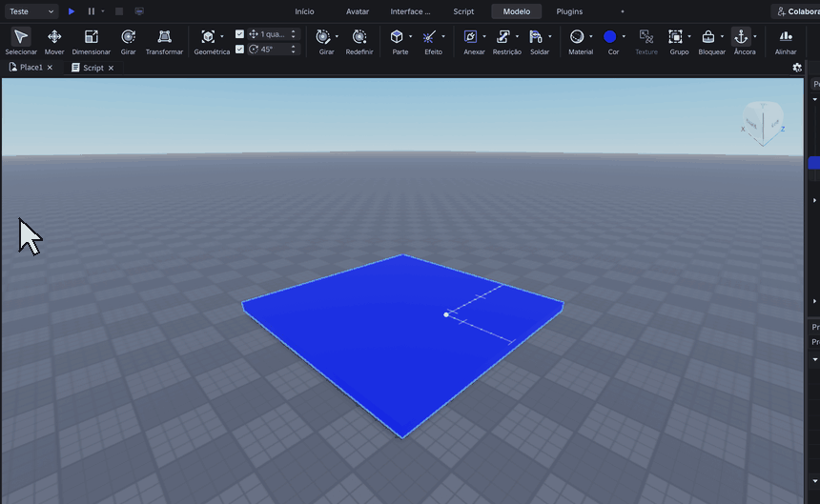The image size is (820, 504).
Task: Click the move snap stepper arrows
Action: click(x=294, y=34)
